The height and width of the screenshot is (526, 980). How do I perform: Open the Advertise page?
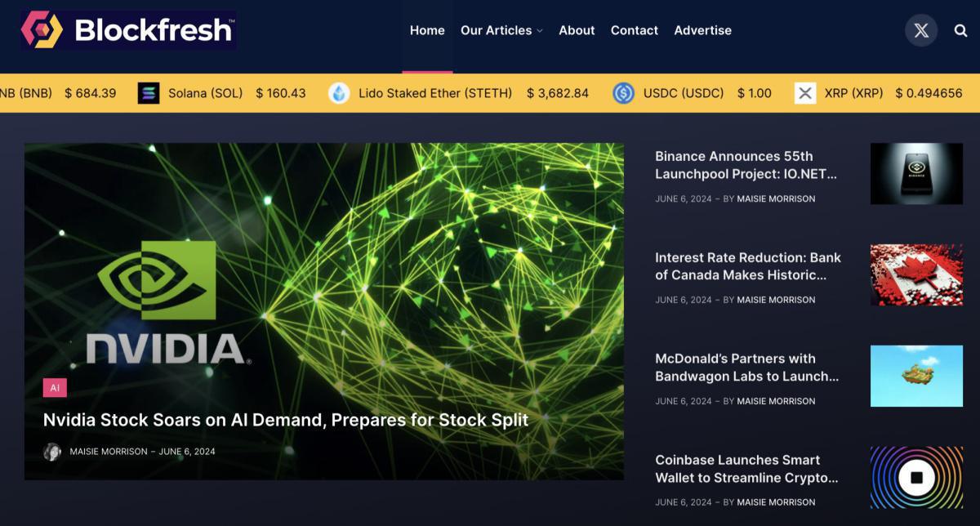[703, 30]
